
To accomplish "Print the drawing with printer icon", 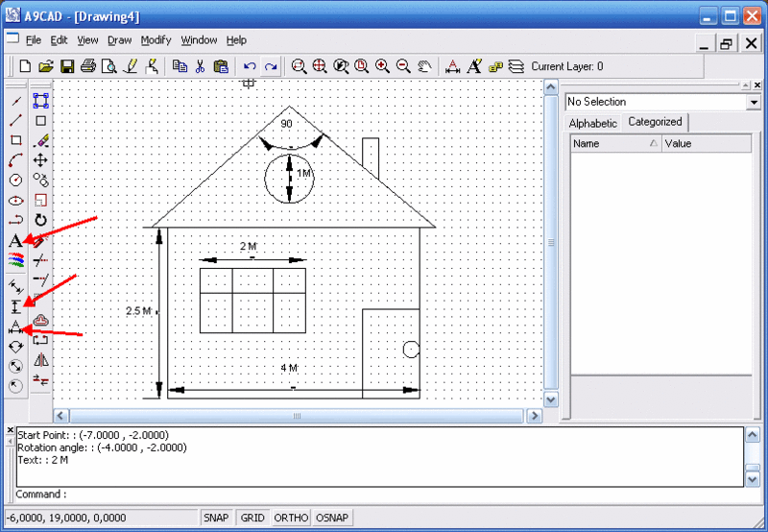I will click(88, 66).
